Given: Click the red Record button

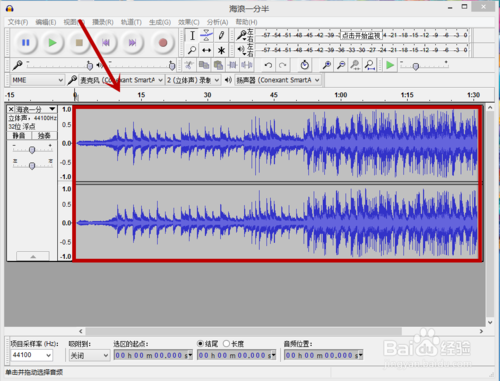Looking at the screenshot, I should (163, 43).
